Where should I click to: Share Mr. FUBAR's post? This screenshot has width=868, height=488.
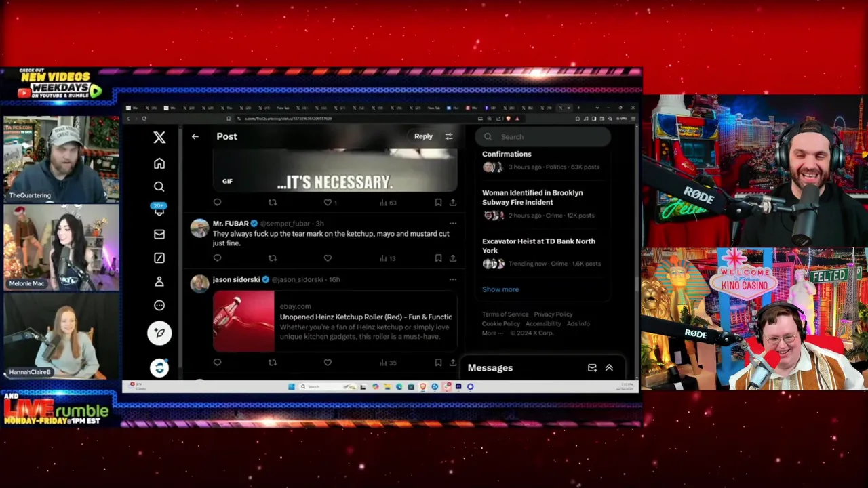(x=453, y=258)
